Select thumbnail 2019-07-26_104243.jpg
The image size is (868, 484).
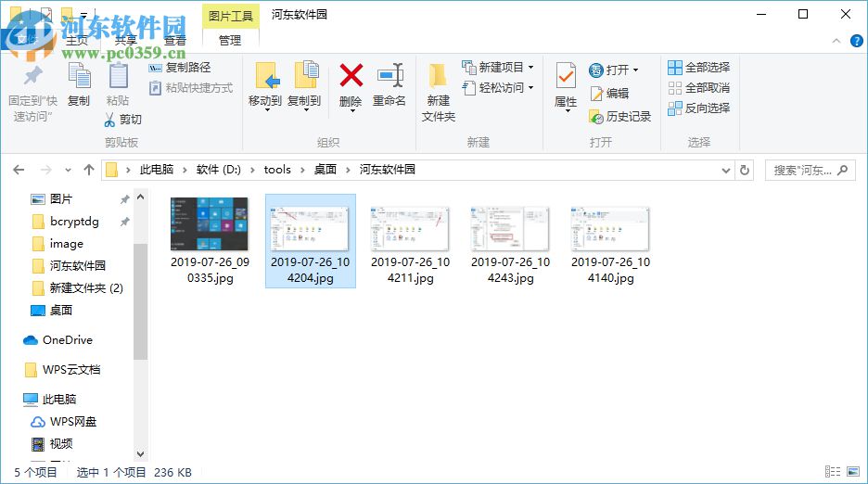point(510,241)
